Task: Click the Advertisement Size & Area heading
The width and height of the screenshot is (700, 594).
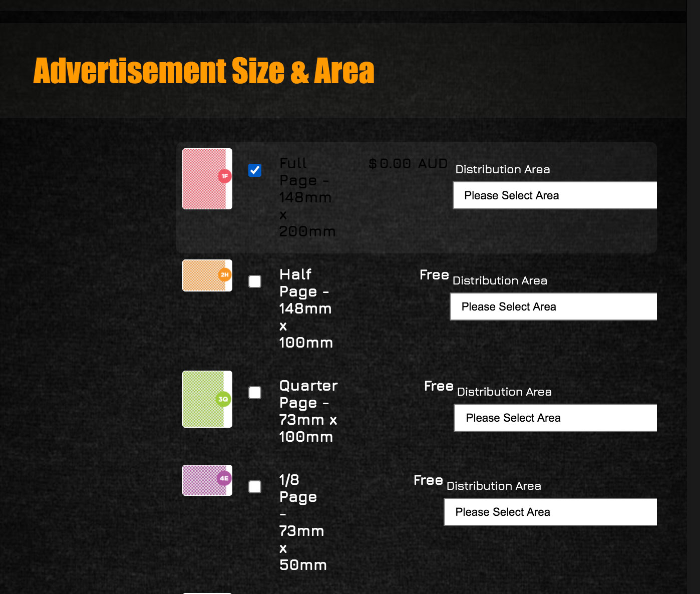Action: point(203,71)
